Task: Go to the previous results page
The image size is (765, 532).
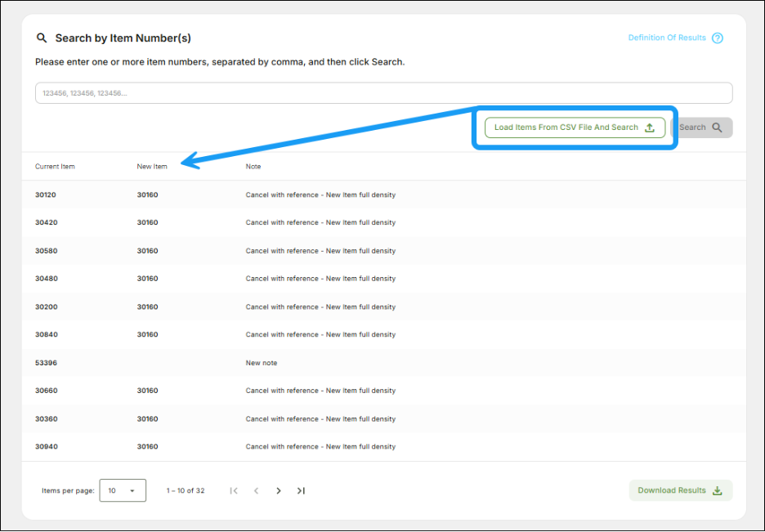Action: click(256, 491)
